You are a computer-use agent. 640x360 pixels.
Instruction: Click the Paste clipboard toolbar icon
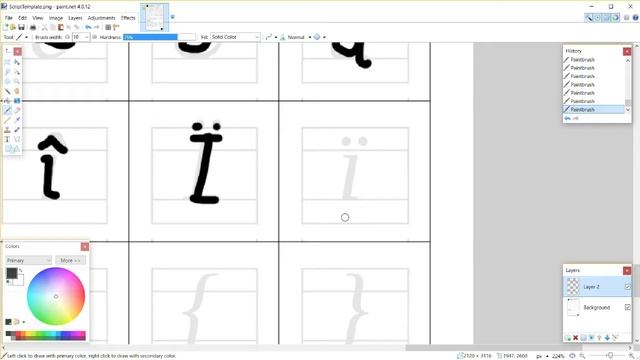pyautogui.click(x=61, y=27)
